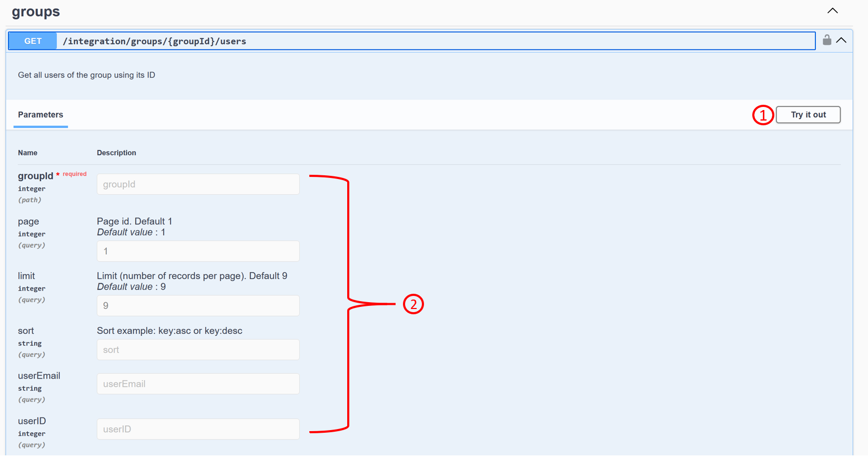Click the Description column header
Image resolution: width=868 pixels, height=468 pixels.
coord(116,153)
